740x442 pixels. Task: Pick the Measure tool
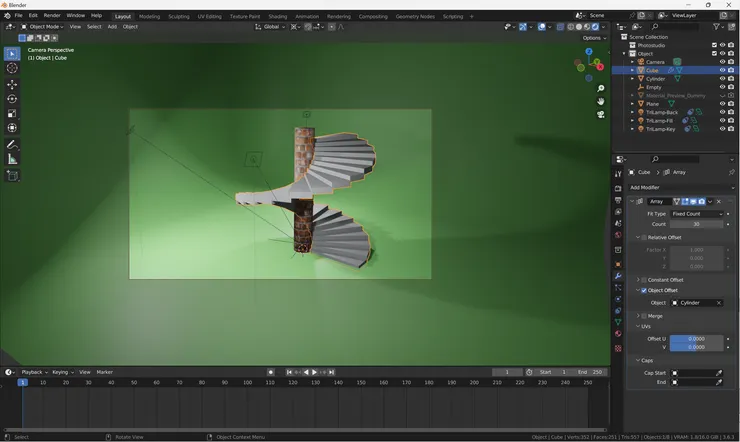coord(12,159)
